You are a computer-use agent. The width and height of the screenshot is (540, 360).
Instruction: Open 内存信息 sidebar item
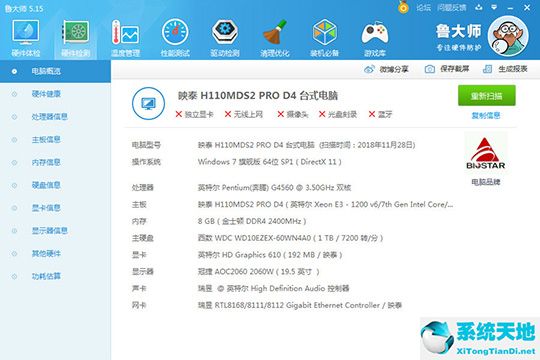[46, 162]
